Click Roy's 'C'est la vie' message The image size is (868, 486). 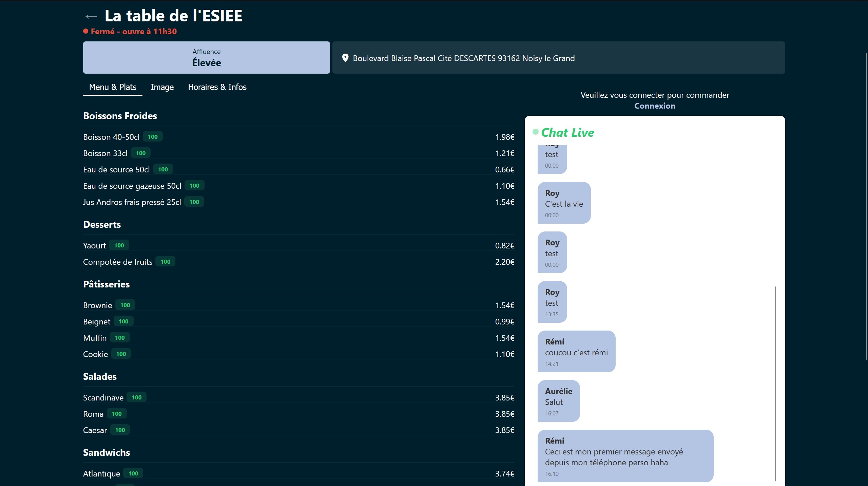pyautogui.click(x=564, y=203)
